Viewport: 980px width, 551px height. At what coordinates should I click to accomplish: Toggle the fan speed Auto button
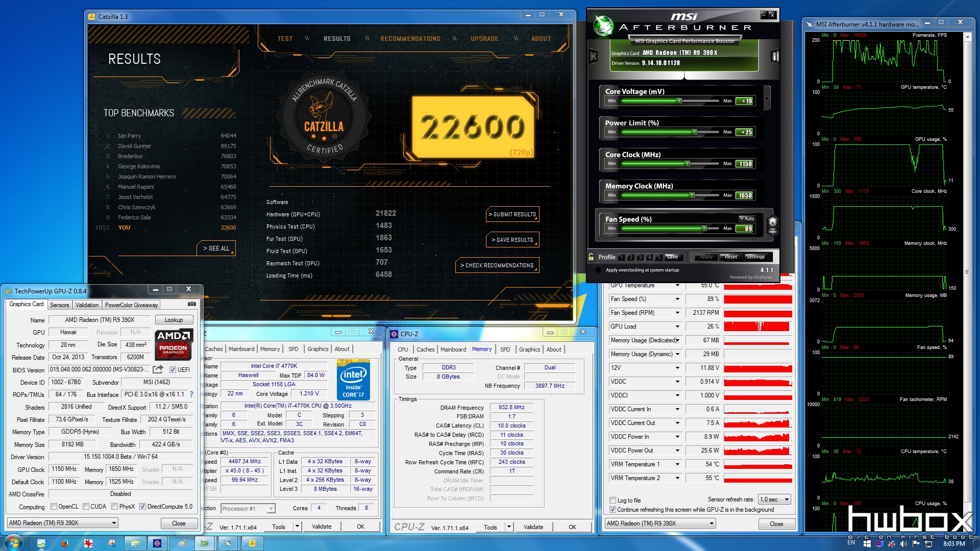click(746, 218)
